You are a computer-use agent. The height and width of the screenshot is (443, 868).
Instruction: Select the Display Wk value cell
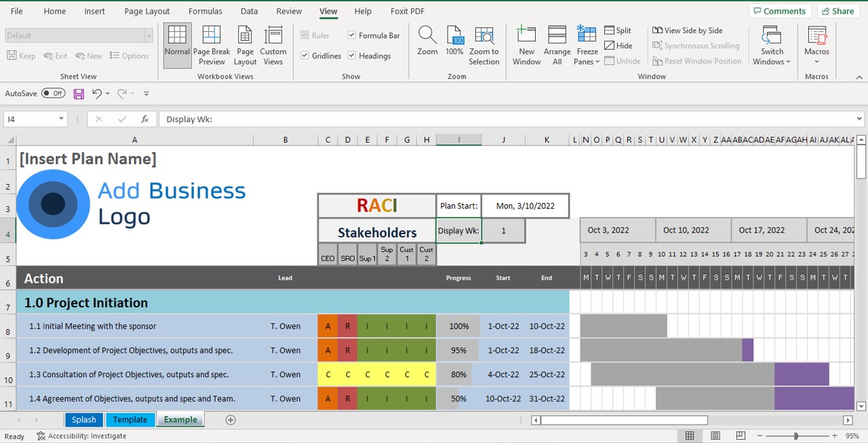click(x=503, y=231)
